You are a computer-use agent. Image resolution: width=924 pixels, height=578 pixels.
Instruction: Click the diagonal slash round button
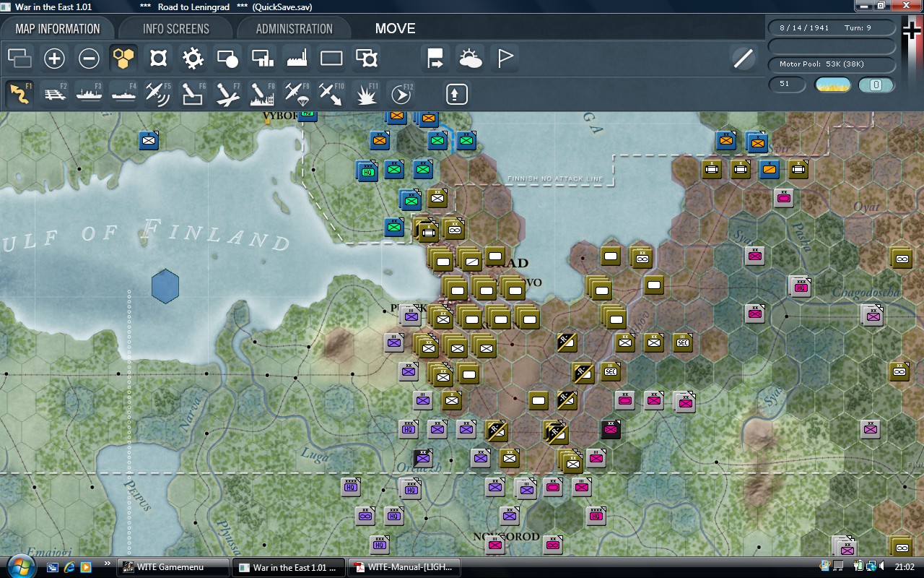coord(743,59)
